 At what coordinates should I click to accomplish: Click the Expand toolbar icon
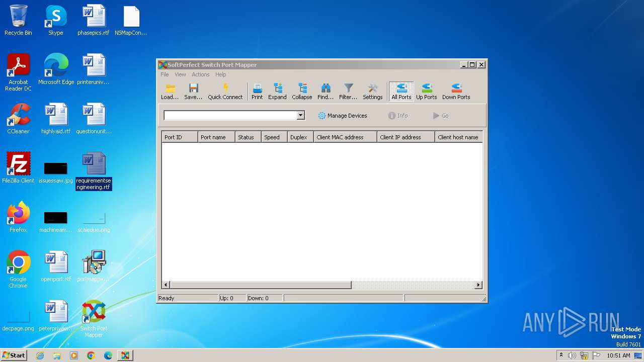(277, 92)
